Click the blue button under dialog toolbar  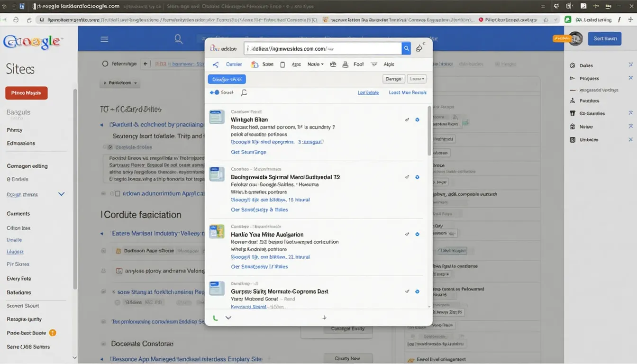click(x=227, y=79)
